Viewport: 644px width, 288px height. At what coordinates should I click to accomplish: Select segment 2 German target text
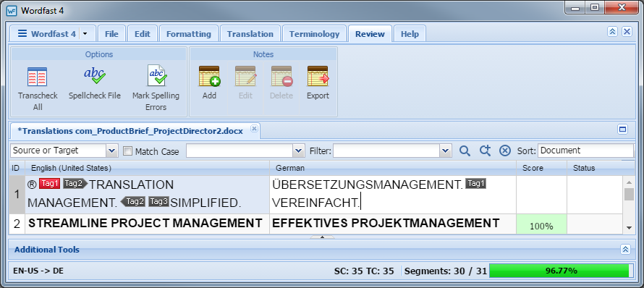(386, 224)
